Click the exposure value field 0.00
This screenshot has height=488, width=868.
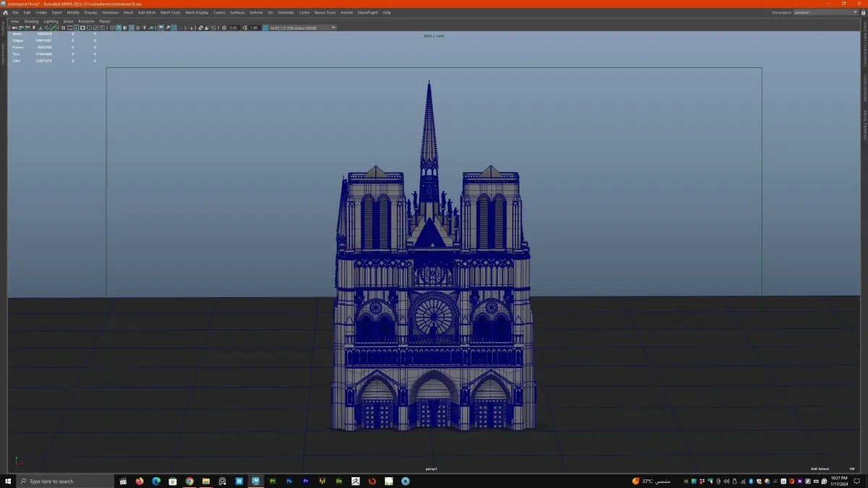click(233, 27)
